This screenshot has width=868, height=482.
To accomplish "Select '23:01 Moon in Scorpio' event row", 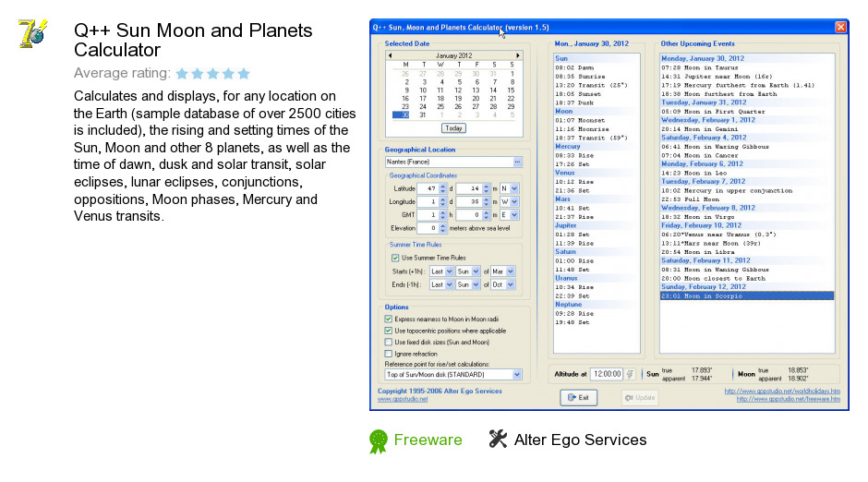I will tap(747, 296).
